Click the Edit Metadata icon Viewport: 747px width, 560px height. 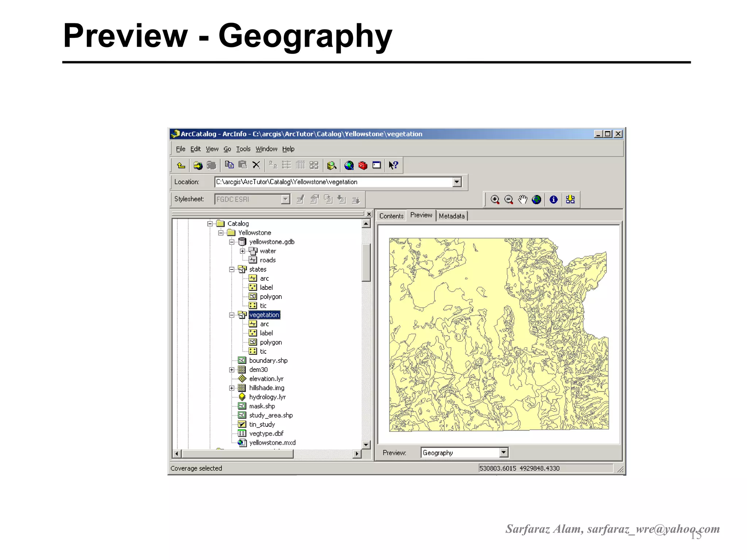tap(300, 199)
